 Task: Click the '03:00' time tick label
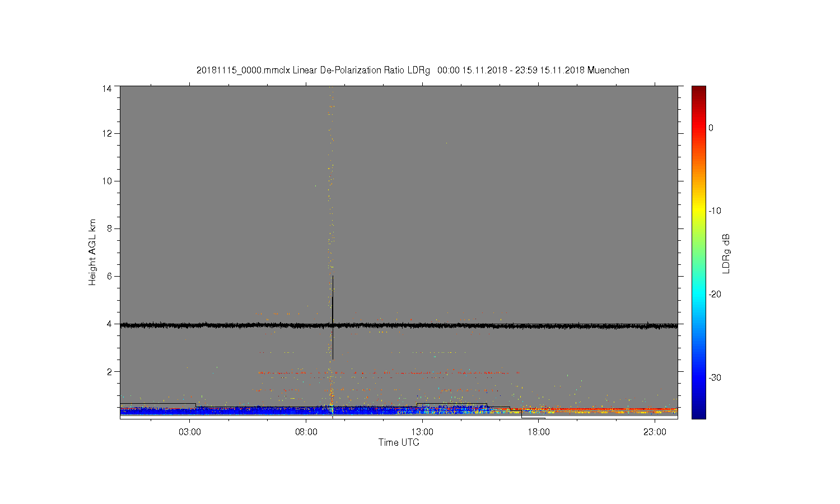pyautogui.click(x=190, y=432)
